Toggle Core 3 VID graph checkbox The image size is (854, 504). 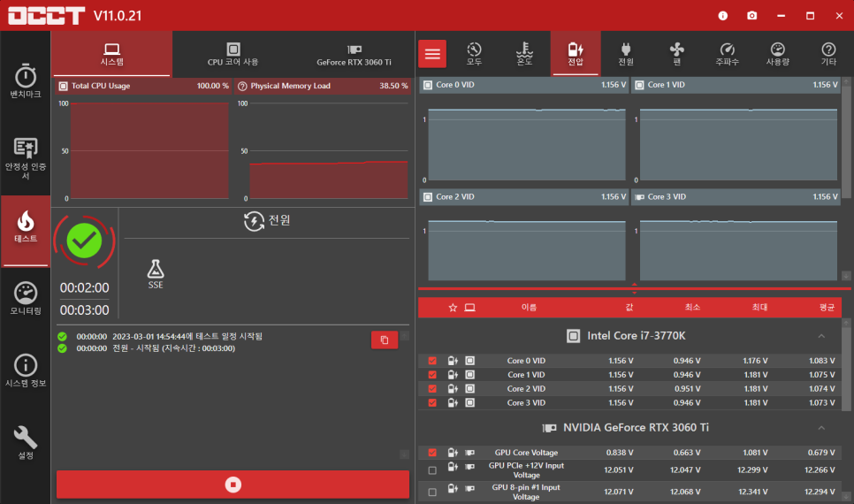coord(432,402)
